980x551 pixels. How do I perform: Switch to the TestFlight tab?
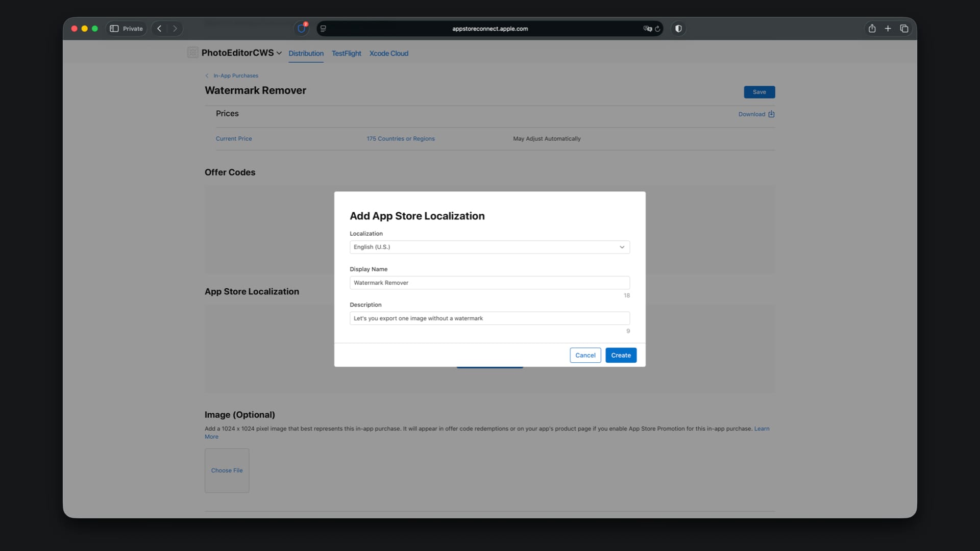pos(346,53)
